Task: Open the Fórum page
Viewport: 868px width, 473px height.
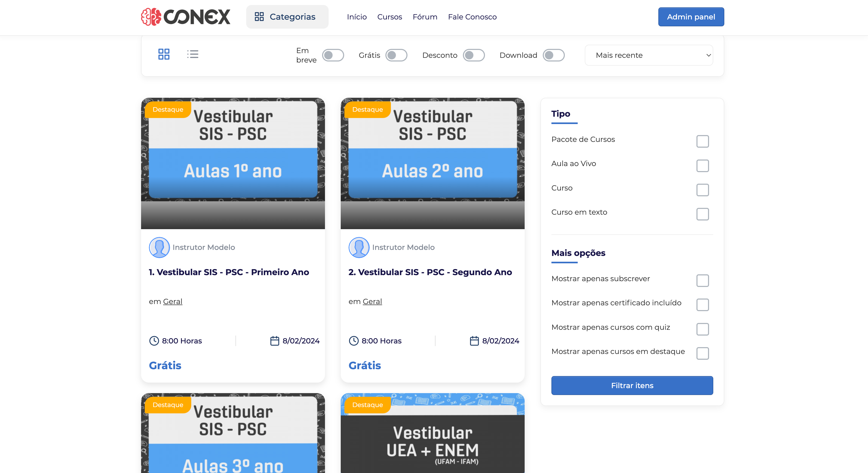Action: click(x=425, y=17)
